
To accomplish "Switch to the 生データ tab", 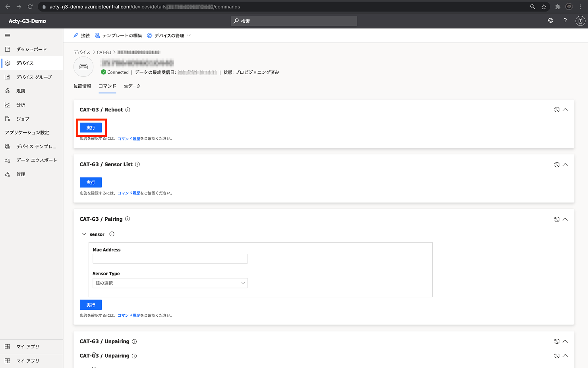I will point(132,86).
